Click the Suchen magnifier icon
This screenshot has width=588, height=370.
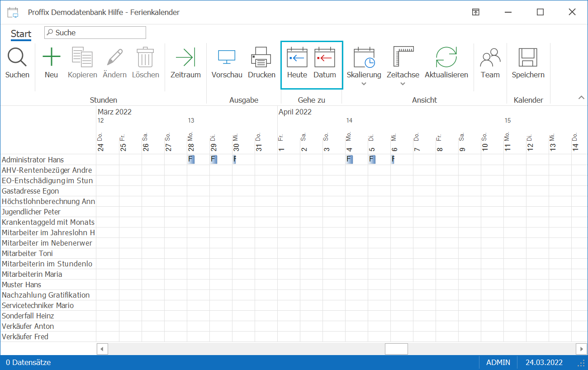point(17,57)
